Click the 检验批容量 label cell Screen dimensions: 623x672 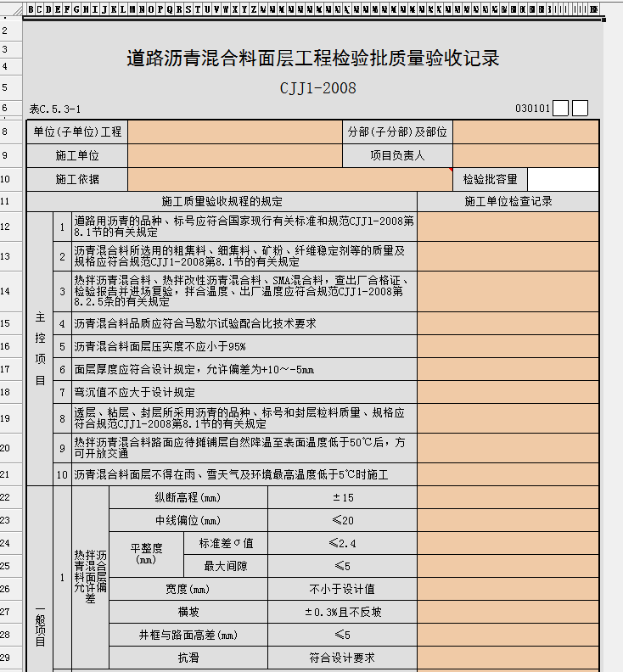[x=490, y=179]
